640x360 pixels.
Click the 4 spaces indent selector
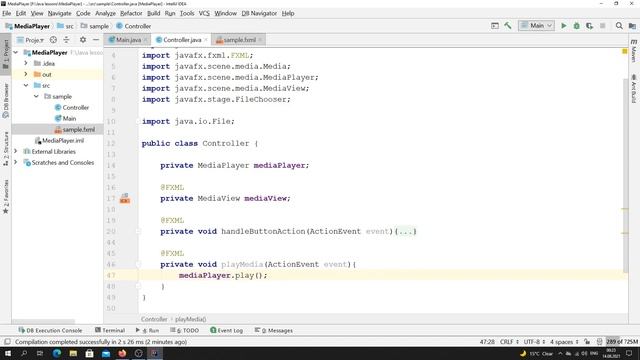(564, 342)
